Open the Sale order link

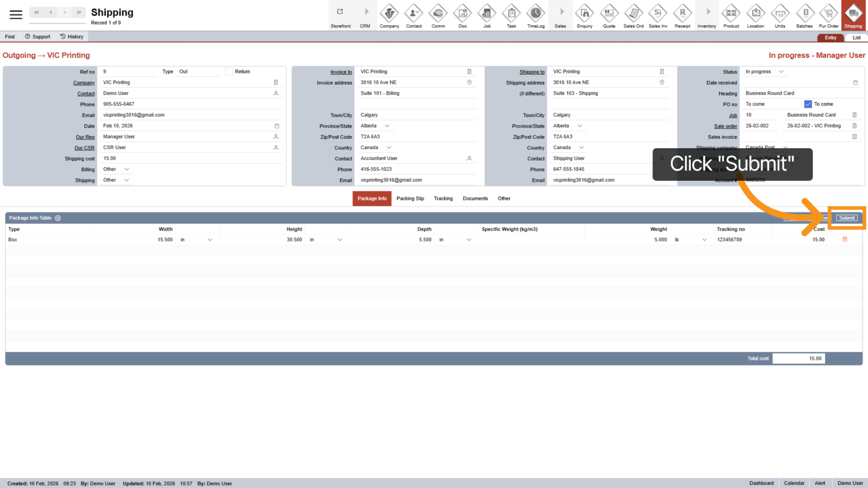tap(725, 126)
